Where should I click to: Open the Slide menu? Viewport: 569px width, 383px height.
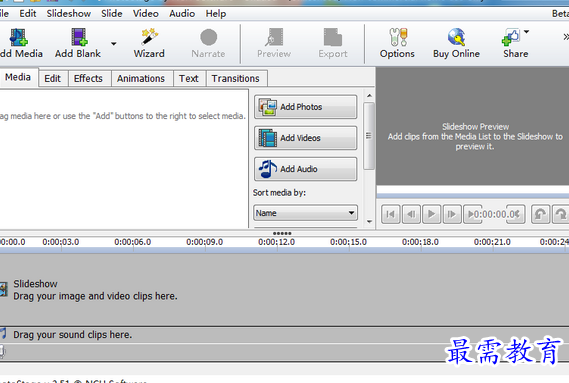click(x=111, y=13)
